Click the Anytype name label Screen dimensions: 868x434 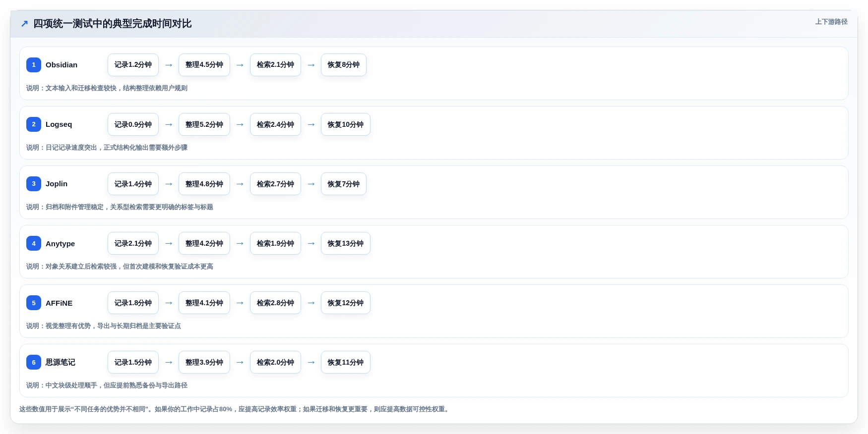tap(61, 243)
